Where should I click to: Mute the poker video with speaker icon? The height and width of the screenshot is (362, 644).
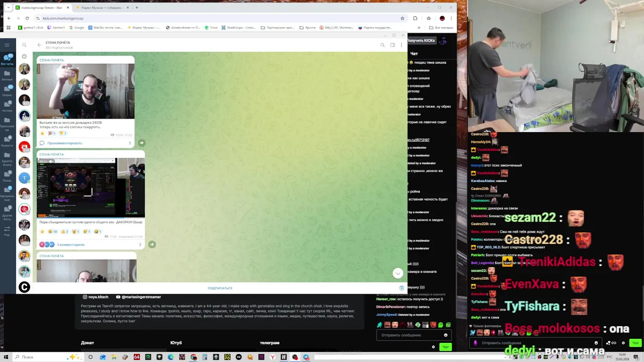pyautogui.click(x=50, y=161)
